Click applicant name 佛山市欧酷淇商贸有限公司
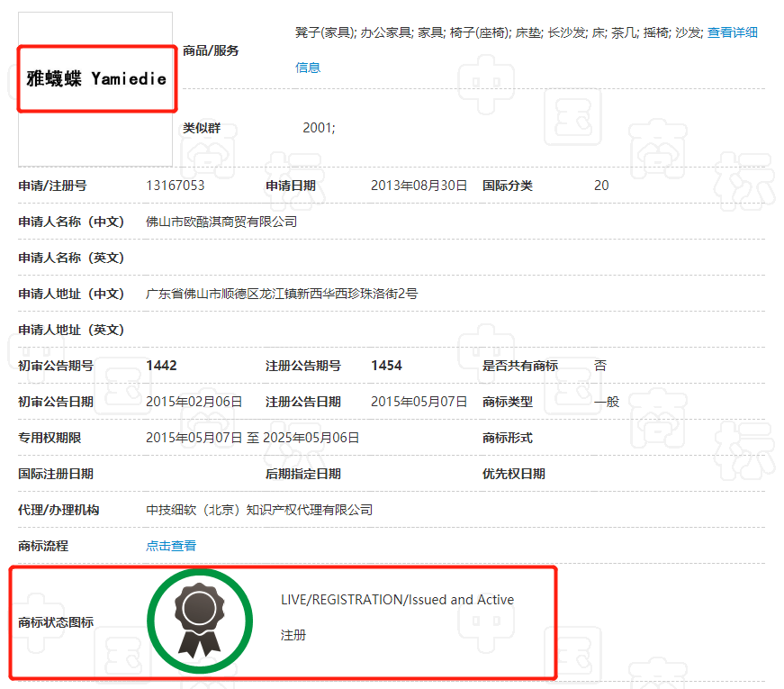Viewport: 784px width, 689px height. coord(221,222)
